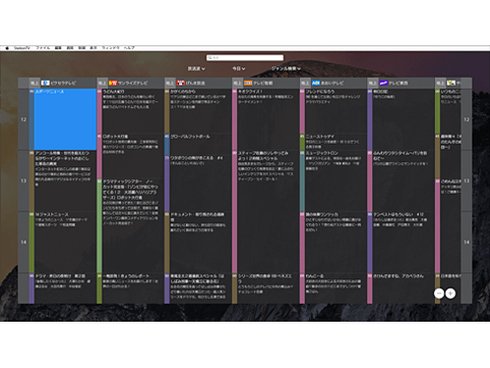Open the ファイル menu
The height and width of the screenshot is (368, 490).
coord(43,48)
